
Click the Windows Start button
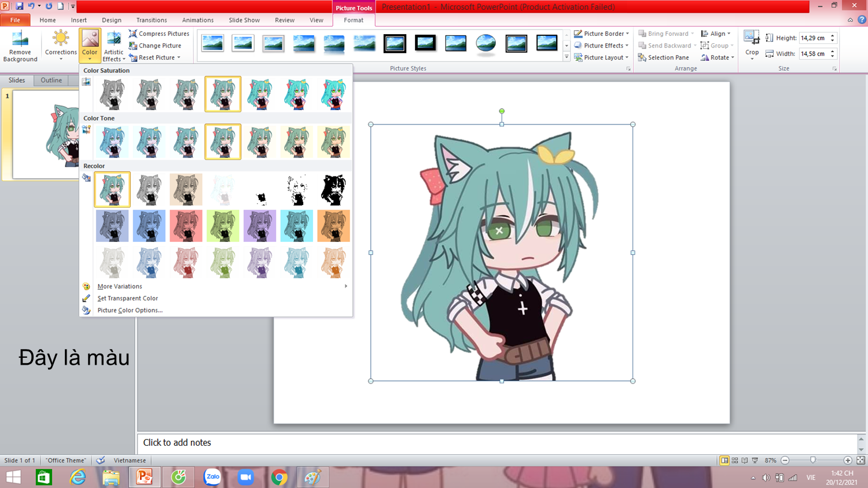click(x=13, y=478)
